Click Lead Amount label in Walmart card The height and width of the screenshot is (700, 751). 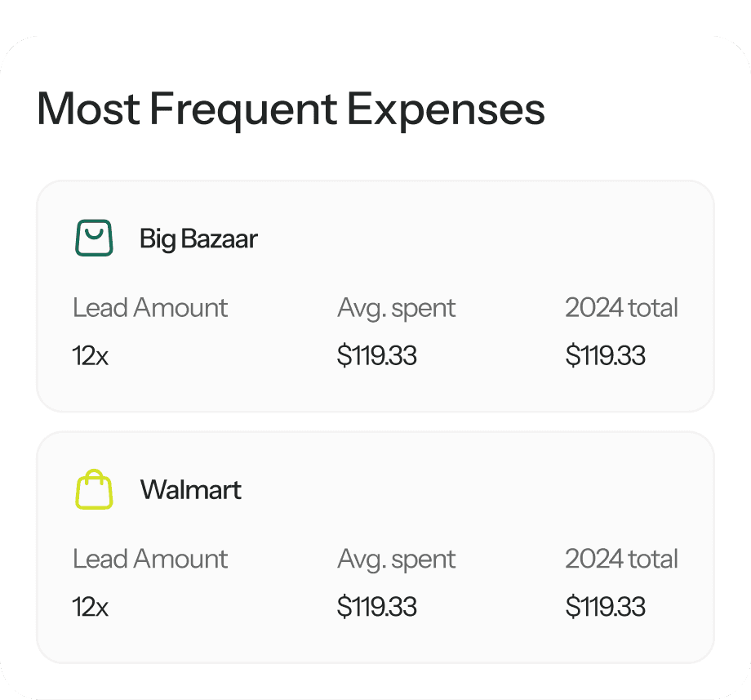[x=150, y=559]
